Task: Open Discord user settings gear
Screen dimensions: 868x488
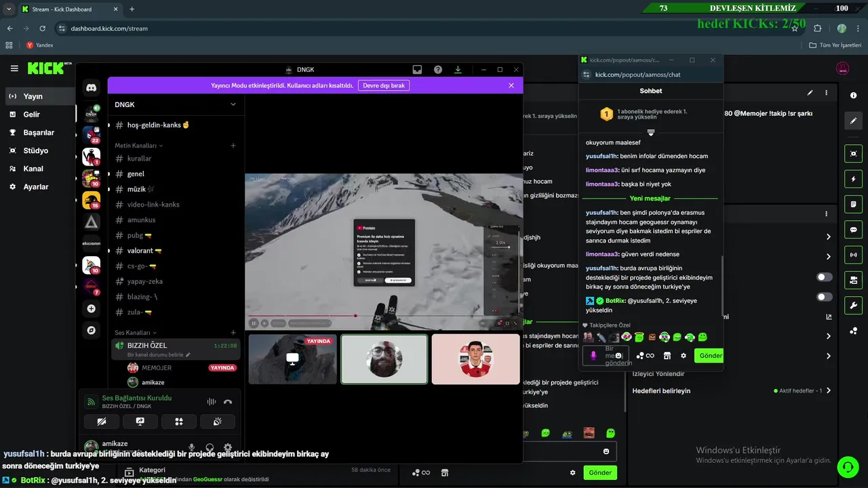Action: (x=228, y=447)
